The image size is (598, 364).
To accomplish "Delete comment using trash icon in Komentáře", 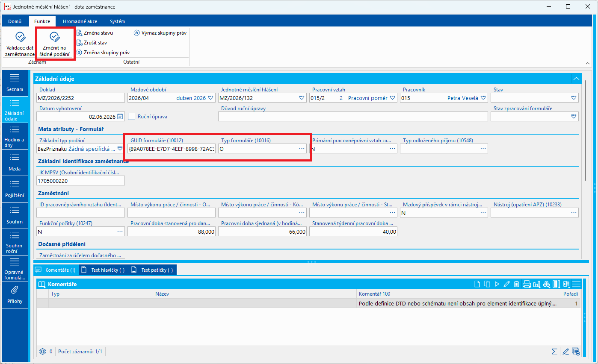I will pyautogui.click(x=516, y=284).
